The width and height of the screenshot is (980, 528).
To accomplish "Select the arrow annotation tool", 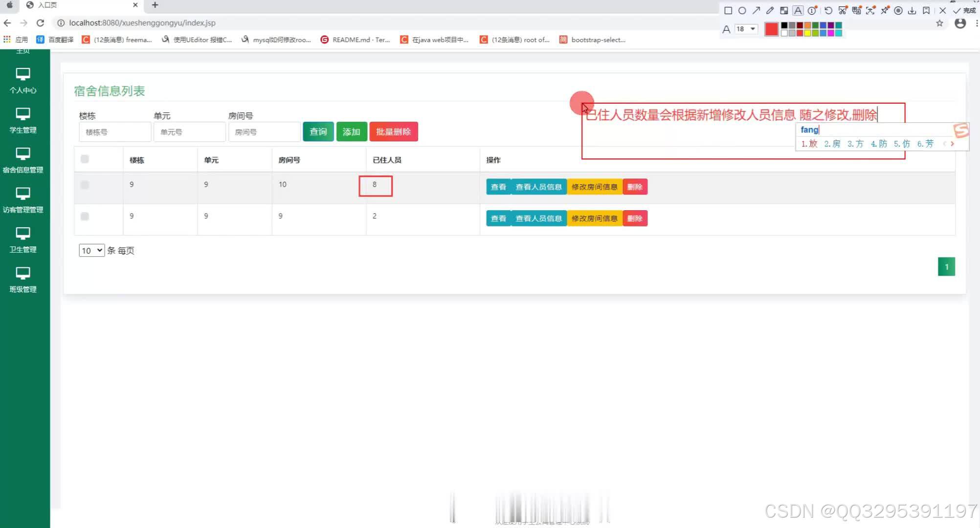I will click(756, 10).
